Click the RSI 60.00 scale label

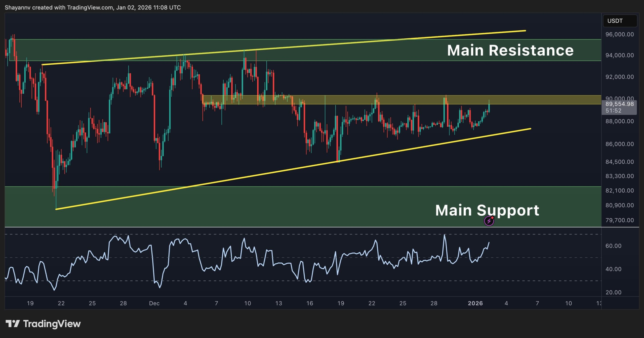[613, 246]
